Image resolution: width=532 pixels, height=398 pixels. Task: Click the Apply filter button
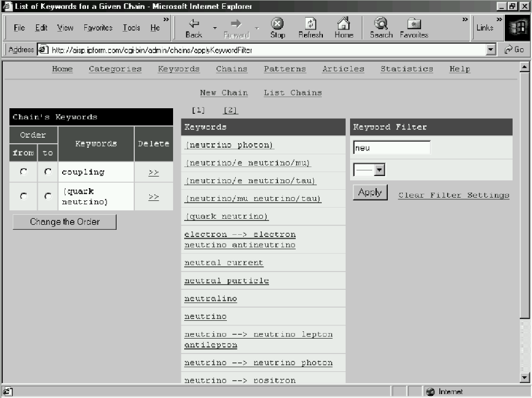click(x=370, y=193)
